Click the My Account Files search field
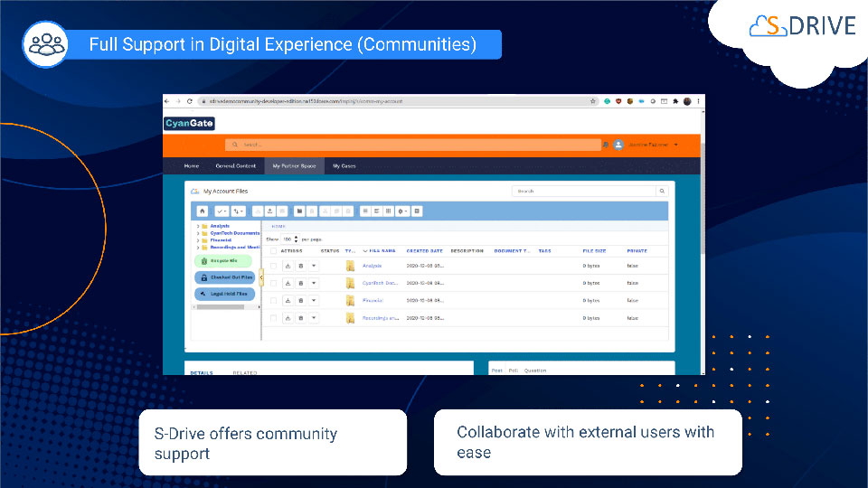The width and height of the screenshot is (868, 488). (x=584, y=191)
